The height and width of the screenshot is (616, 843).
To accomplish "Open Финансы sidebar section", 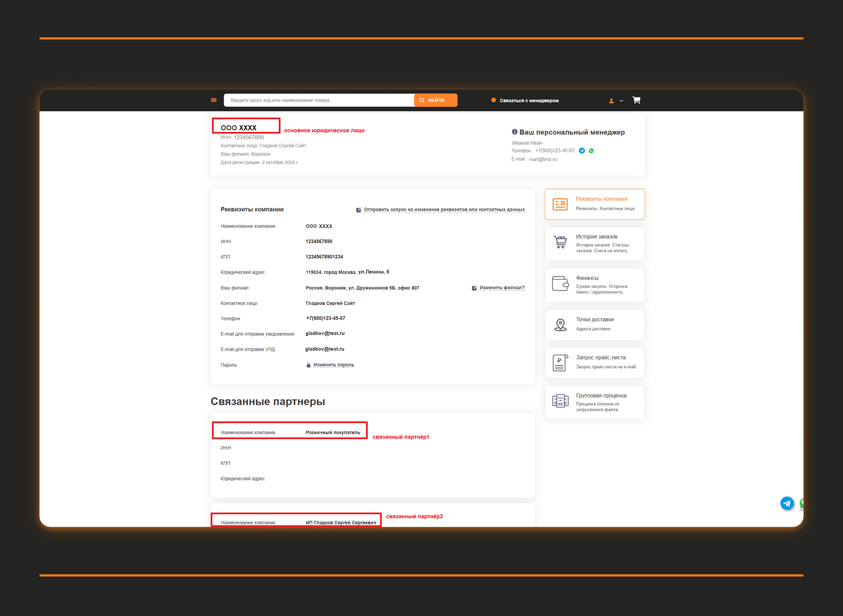I will (x=594, y=285).
